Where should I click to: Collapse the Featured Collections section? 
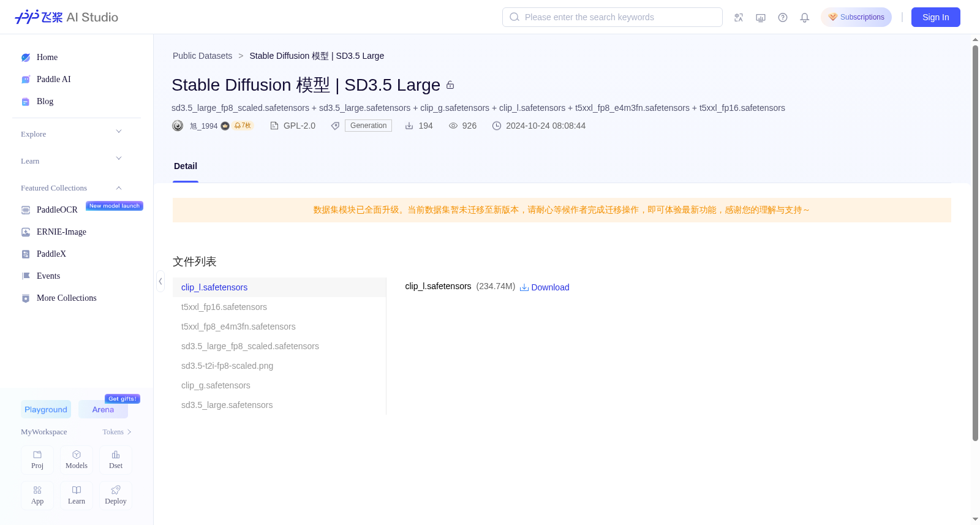pos(119,188)
